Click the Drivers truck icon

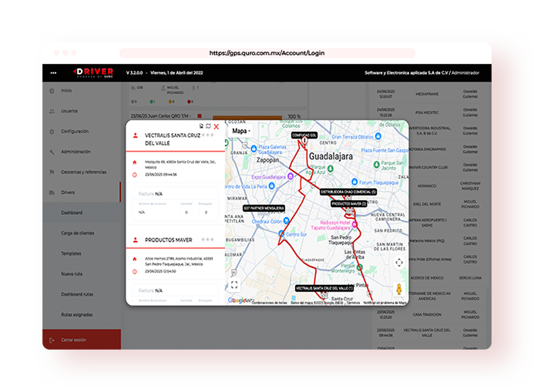pyautogui.click(x=52, y=193)
